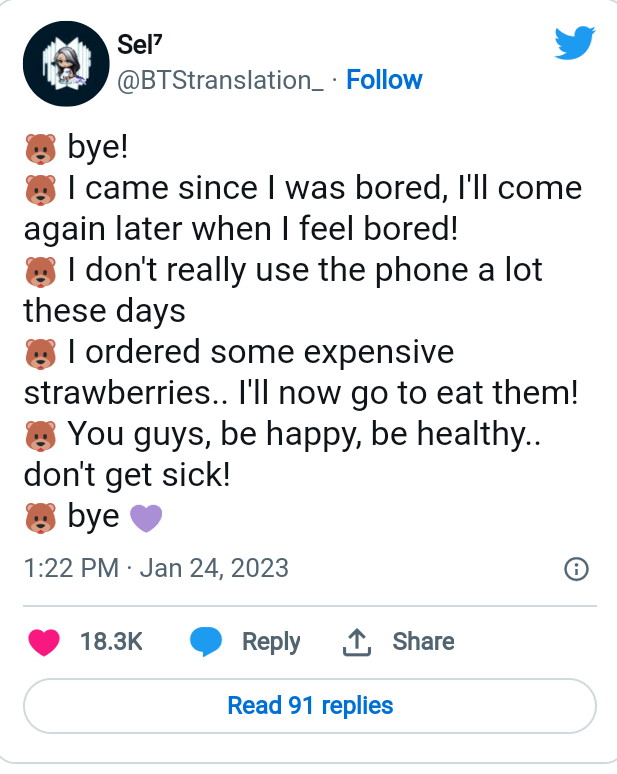Screen dimensions: 617x774
Task: Click the bear emoji before "You guys"
Action: click(39, 435)
